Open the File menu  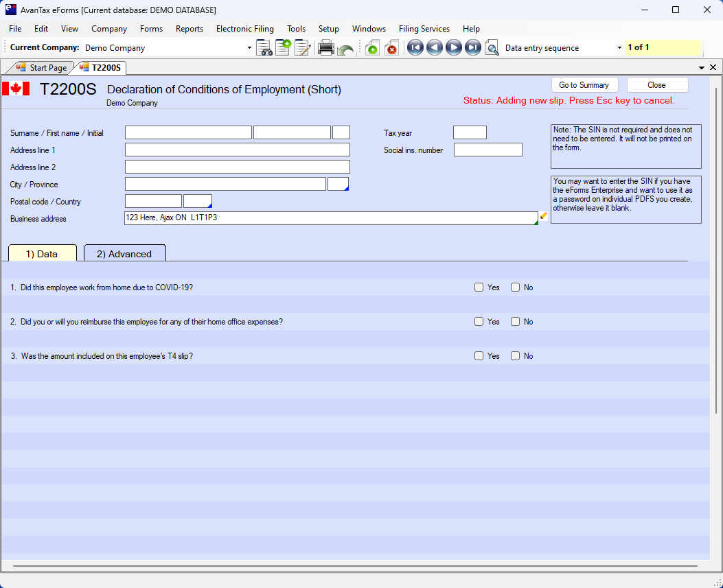coord(15,29)
